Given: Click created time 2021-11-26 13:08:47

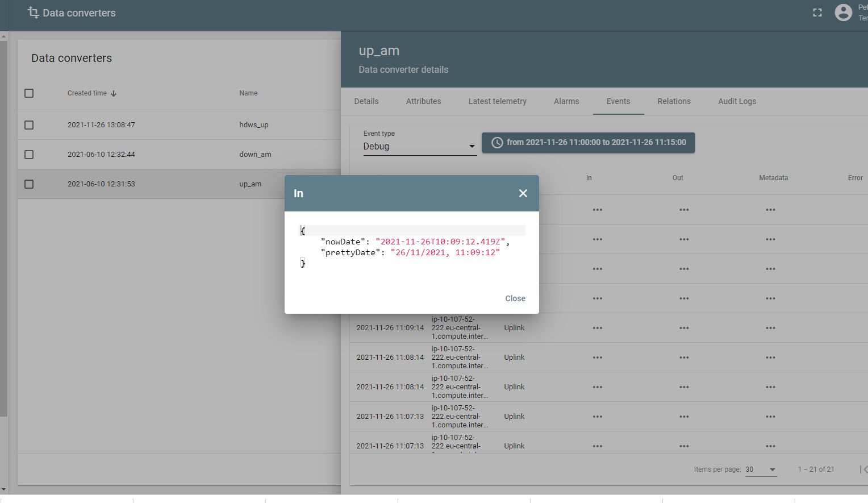Looking at the screenshot, I should [101, 125].
